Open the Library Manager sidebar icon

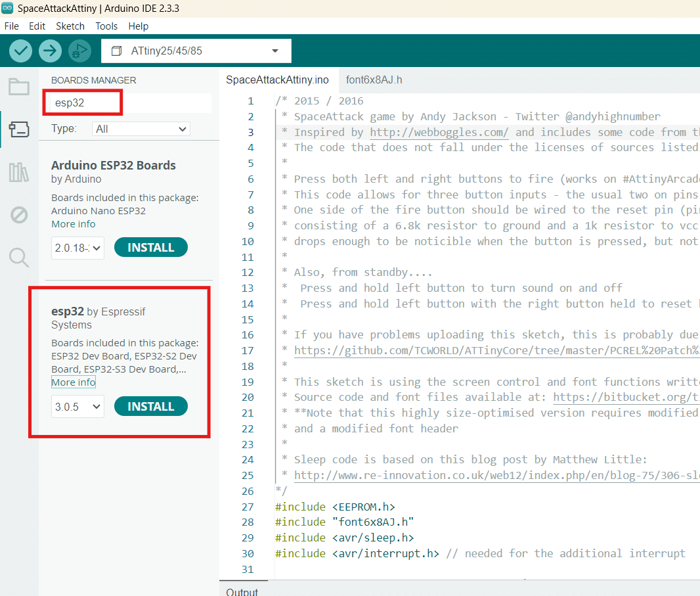(19, 172)
